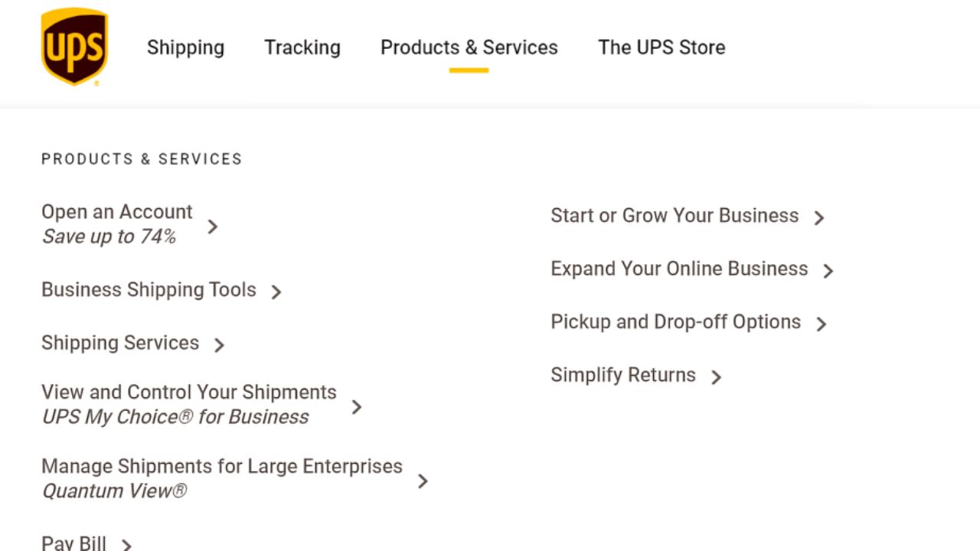Click the arrow beside Quantum View
Image resolution: width=980 pixels, height=551 pixels.
pyautogui.click(x=423, y=481)
